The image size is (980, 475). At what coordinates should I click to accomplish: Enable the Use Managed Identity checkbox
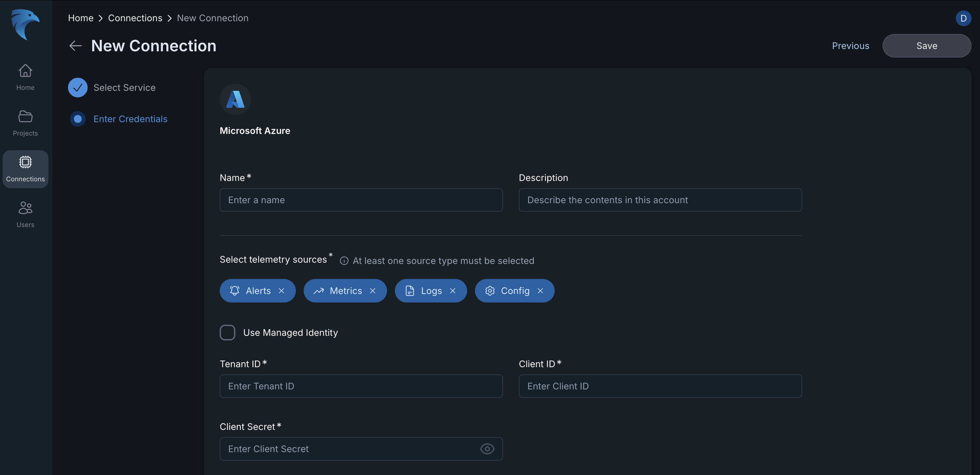tap(228, 332)
